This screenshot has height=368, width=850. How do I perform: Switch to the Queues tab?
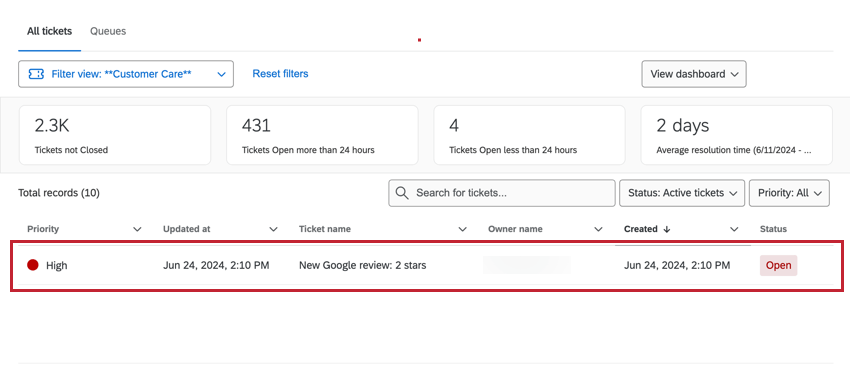click(108, 31)
